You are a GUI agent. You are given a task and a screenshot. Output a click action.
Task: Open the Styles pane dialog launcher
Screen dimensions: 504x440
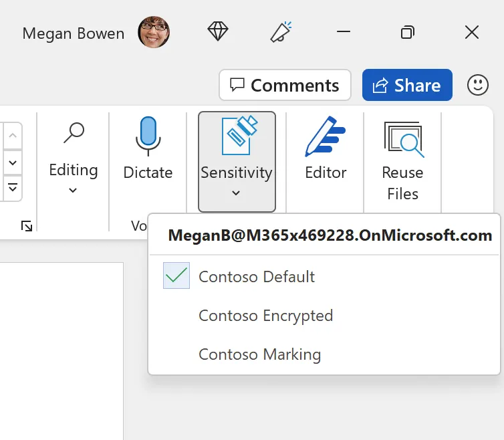tap(27, 226)
